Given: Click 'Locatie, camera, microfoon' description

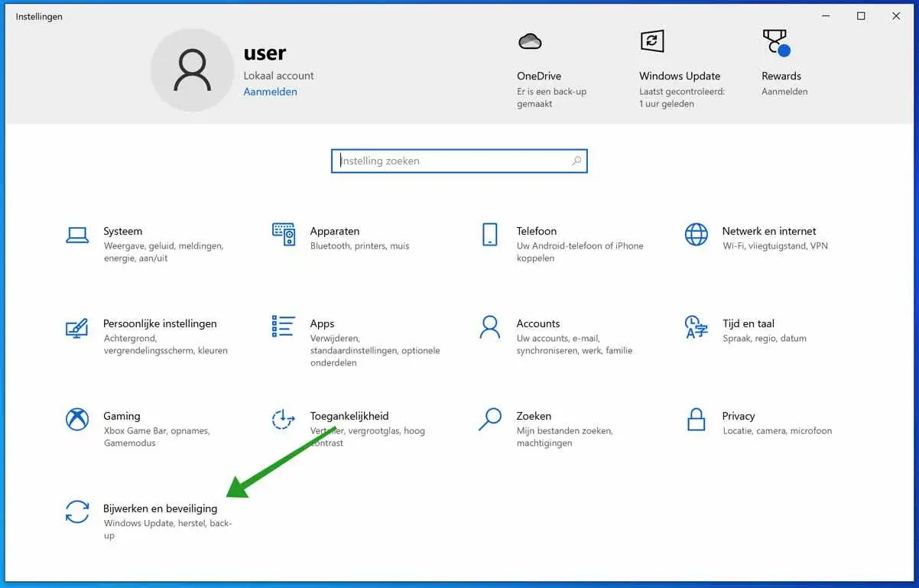Looking at the screenshot, I should (x=777, y=431).
